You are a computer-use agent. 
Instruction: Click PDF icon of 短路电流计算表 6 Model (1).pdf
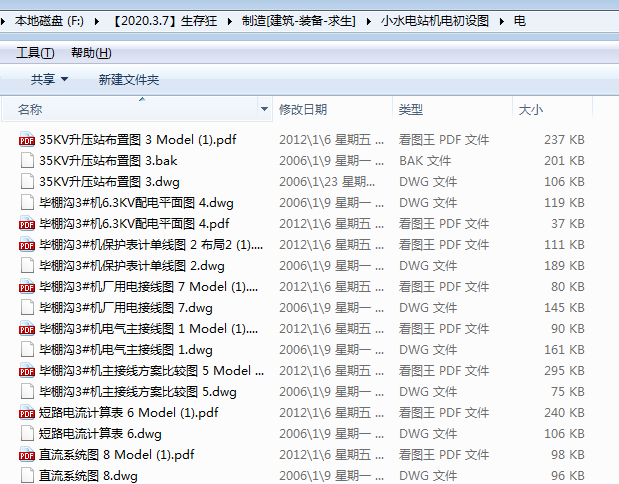[27, 413]
